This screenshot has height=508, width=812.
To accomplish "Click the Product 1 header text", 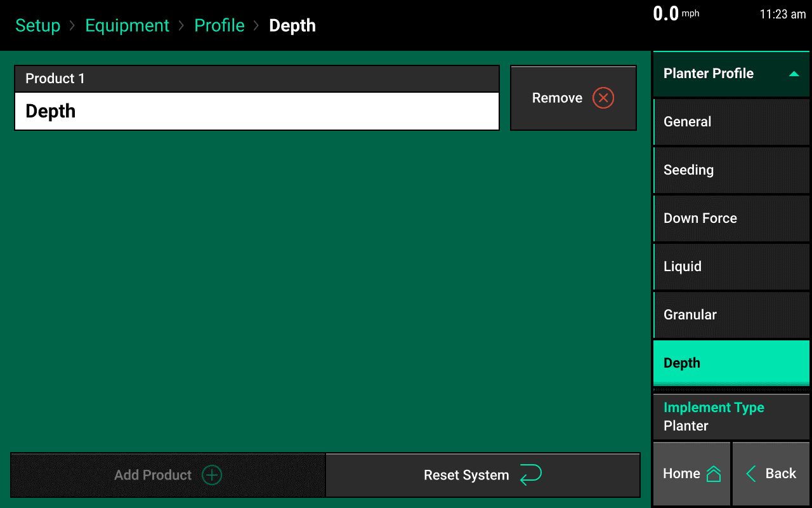I will point(55,79).
